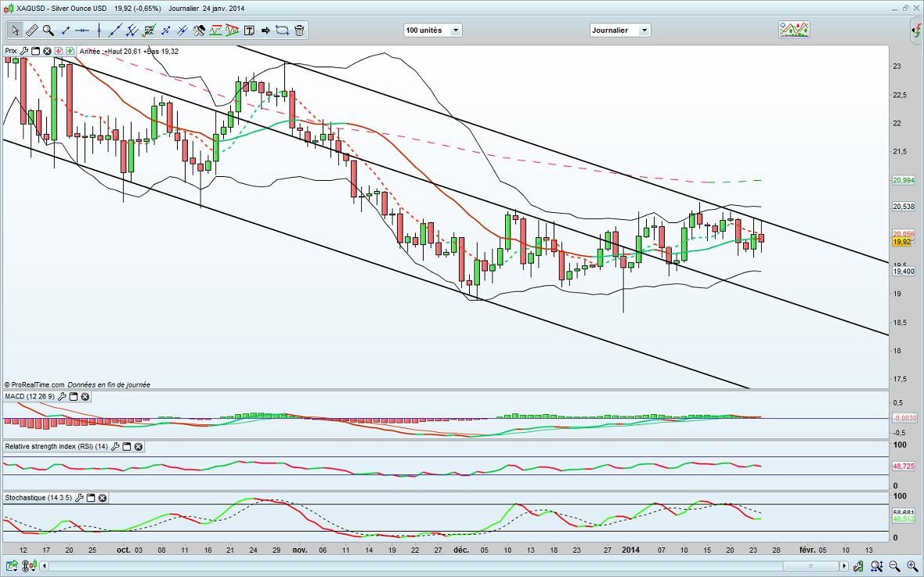Viewport: 924px width, 577px height.
Task: Choose the text annotation tool
Action: [249, 31]
